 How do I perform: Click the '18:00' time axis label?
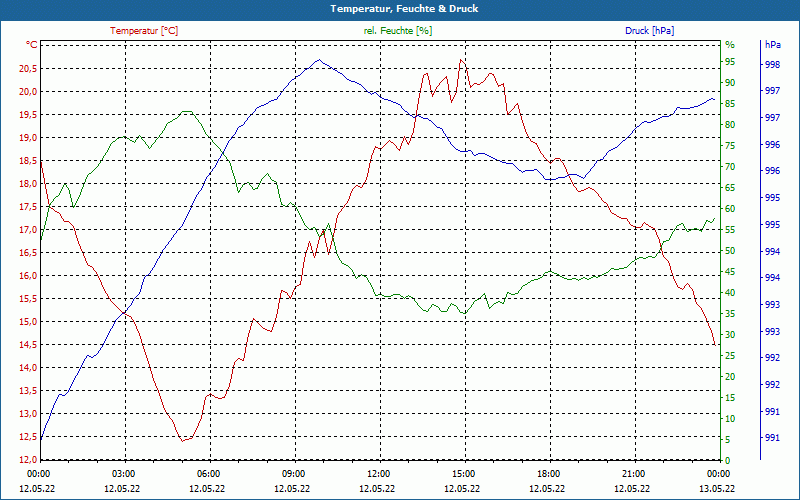548,473
